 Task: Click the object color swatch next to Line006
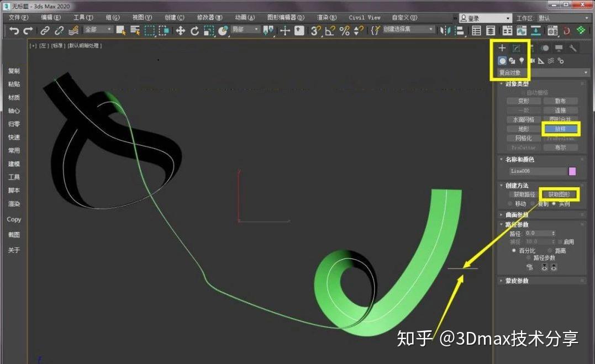coord(572,171)
